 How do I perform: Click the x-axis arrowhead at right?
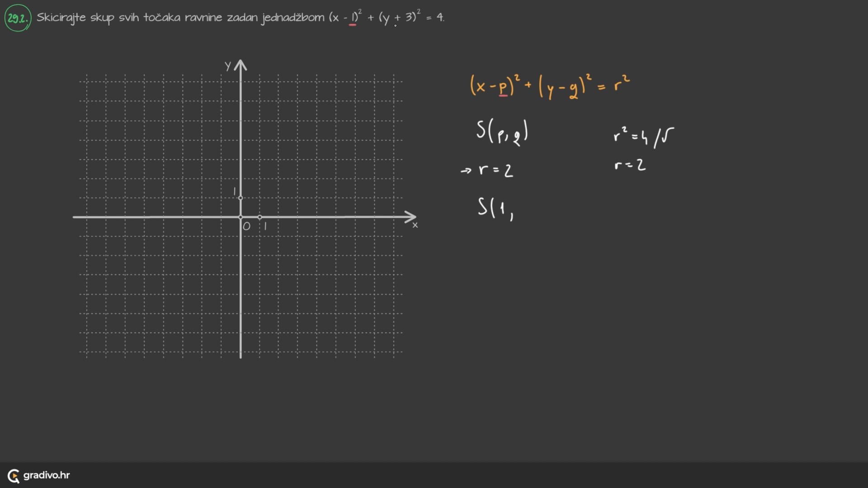point(411,217)
